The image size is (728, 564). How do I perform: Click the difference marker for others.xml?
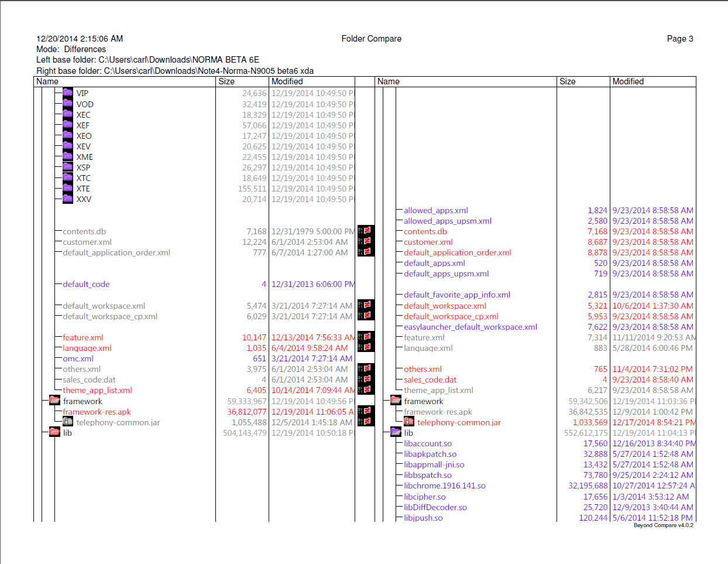click(x=366, y=368)
